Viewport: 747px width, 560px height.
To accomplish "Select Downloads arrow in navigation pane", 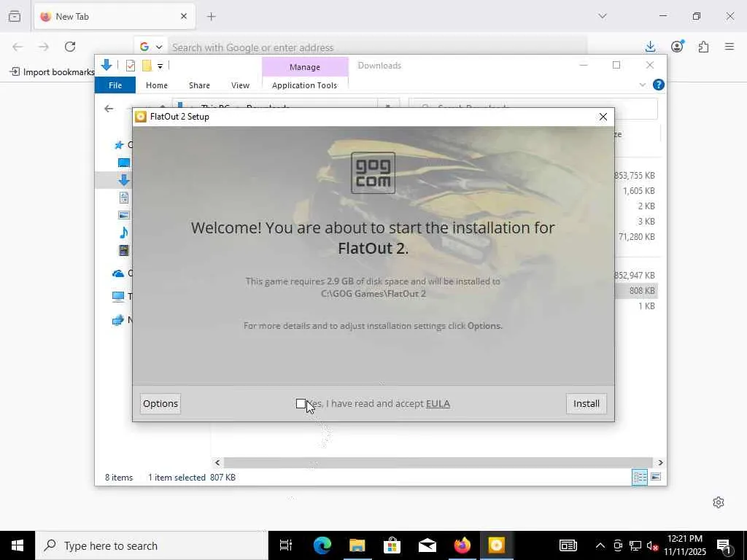I will point(124,180).
